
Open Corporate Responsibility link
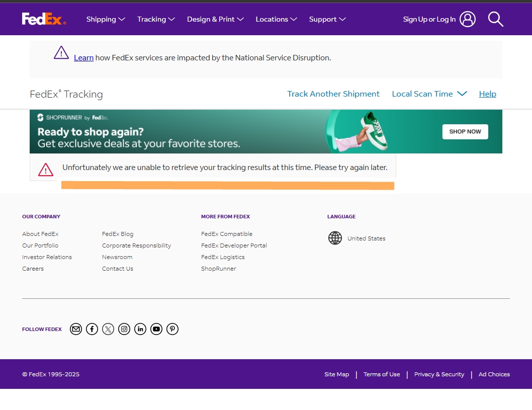click(136, 245)
